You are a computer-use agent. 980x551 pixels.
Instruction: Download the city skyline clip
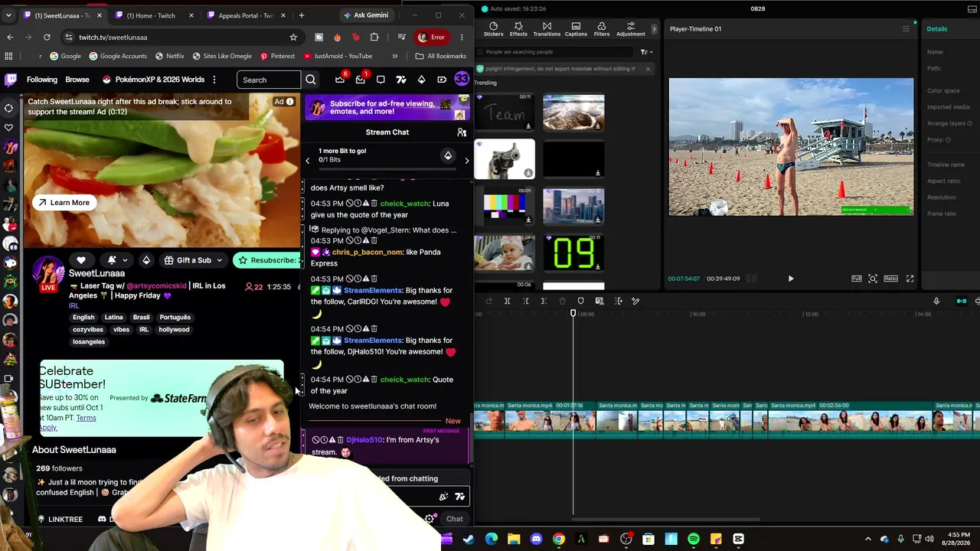pyautogui.click(x=597, y=220)
